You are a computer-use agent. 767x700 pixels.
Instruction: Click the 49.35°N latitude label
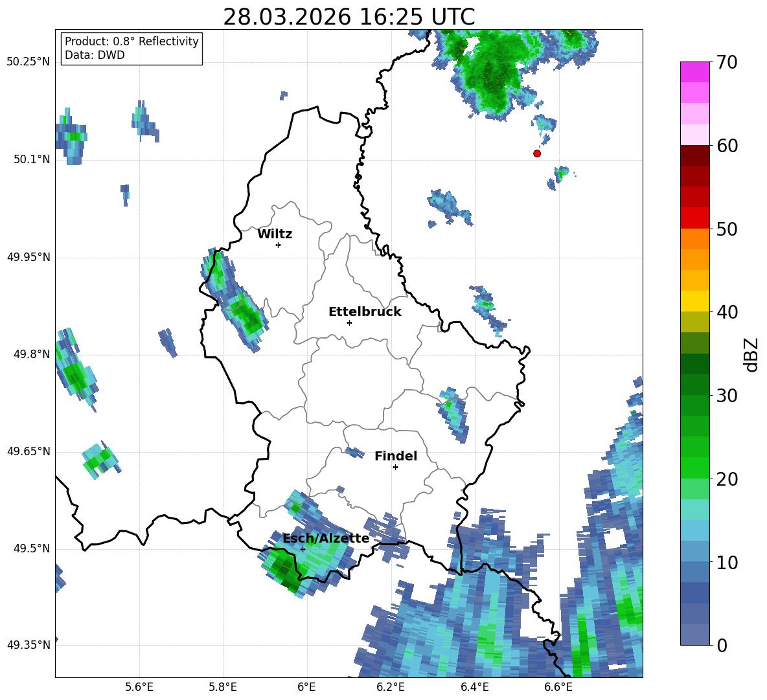[x=28, y=645]
